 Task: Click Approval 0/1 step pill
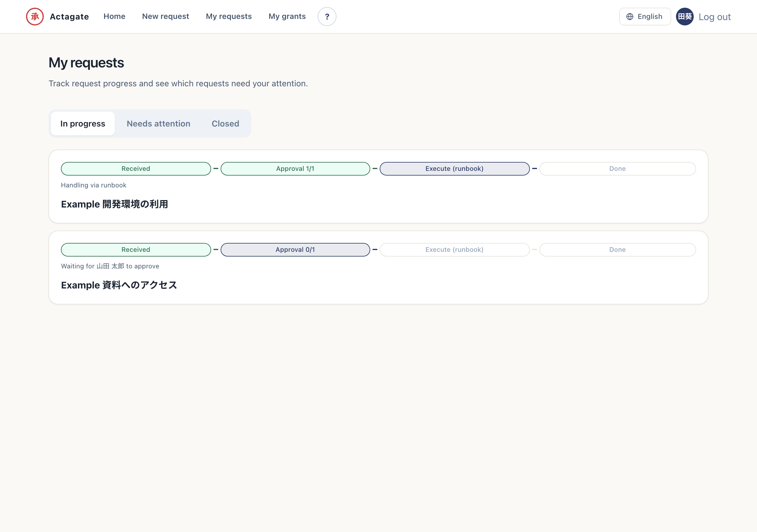click(x=295, y=250)
